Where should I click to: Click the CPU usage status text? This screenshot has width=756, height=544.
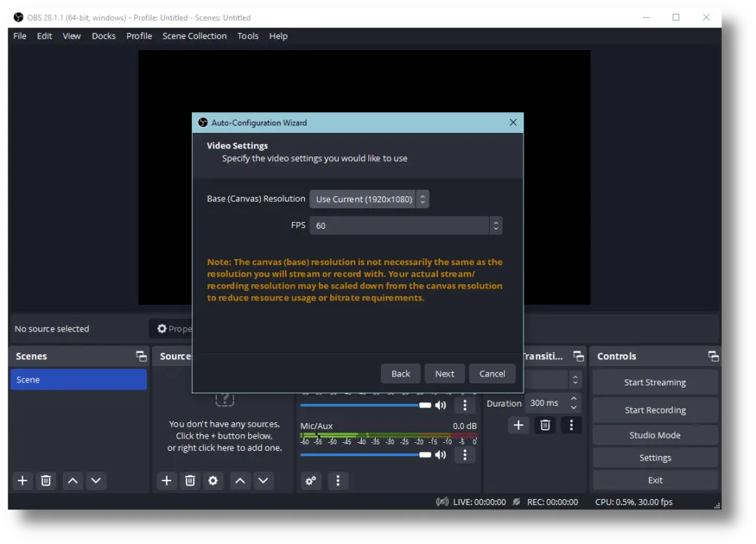point(633,502)
